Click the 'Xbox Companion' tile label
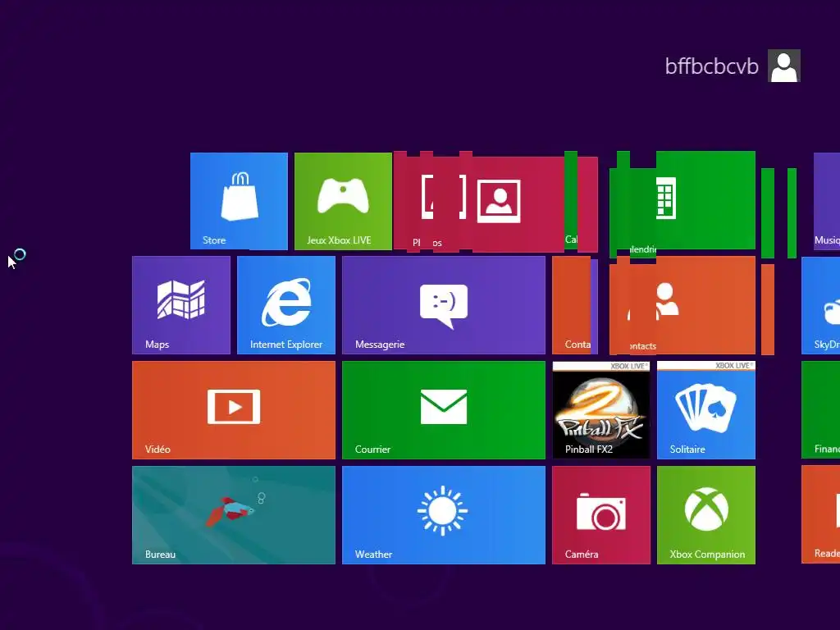Screen dimensions: 840x630 tap(707, 555)
